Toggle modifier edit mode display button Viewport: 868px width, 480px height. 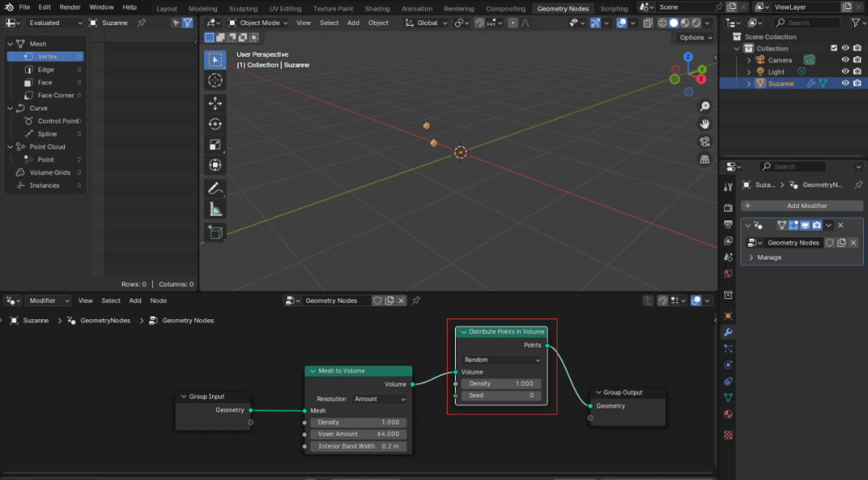793,225
